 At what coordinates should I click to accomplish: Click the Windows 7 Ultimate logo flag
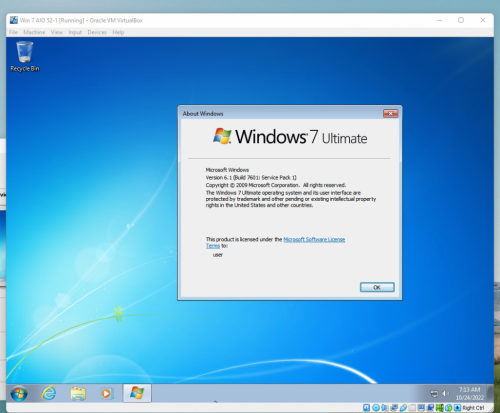pos(222,136)
